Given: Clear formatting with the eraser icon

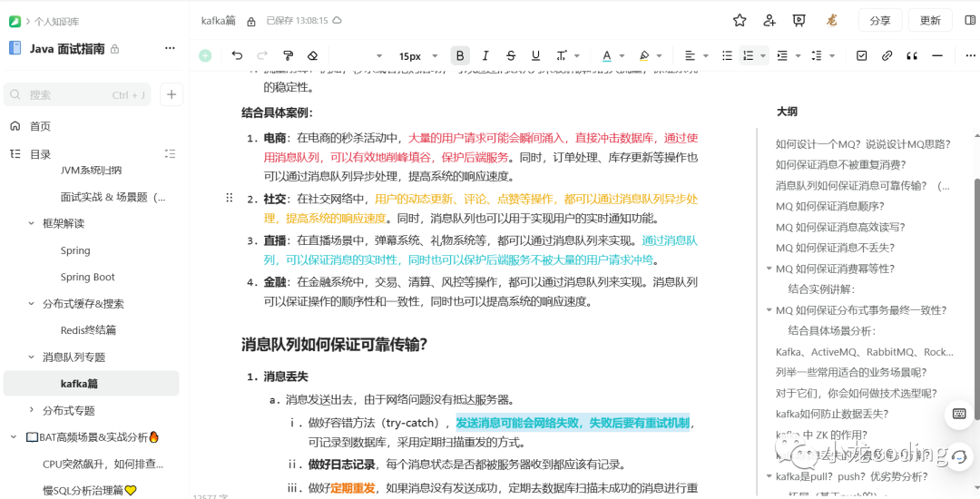Looking at the screenshot, I should click(x=313, y=55).
